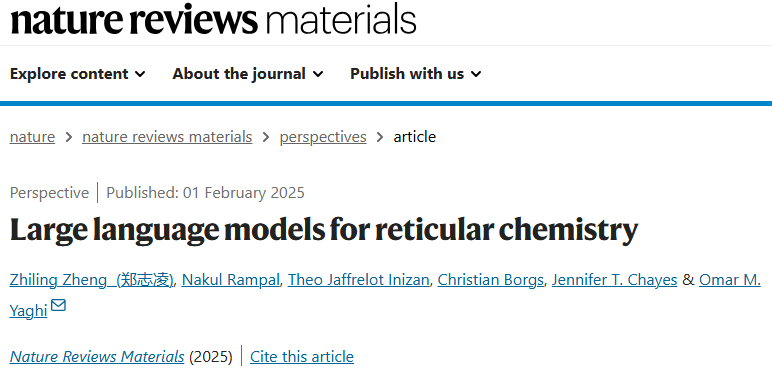Click the mail envelope icon beside Yaghi

click(58, 306)
